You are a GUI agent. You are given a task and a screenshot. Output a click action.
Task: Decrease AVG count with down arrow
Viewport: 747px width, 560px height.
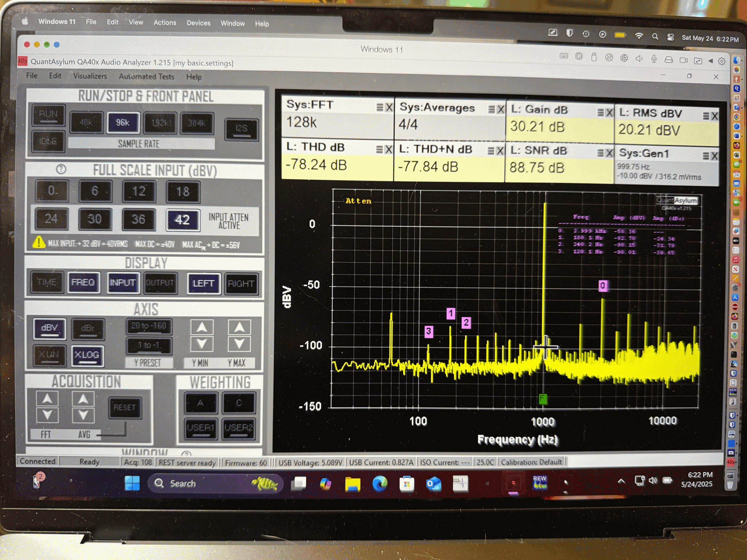point(84,415)
